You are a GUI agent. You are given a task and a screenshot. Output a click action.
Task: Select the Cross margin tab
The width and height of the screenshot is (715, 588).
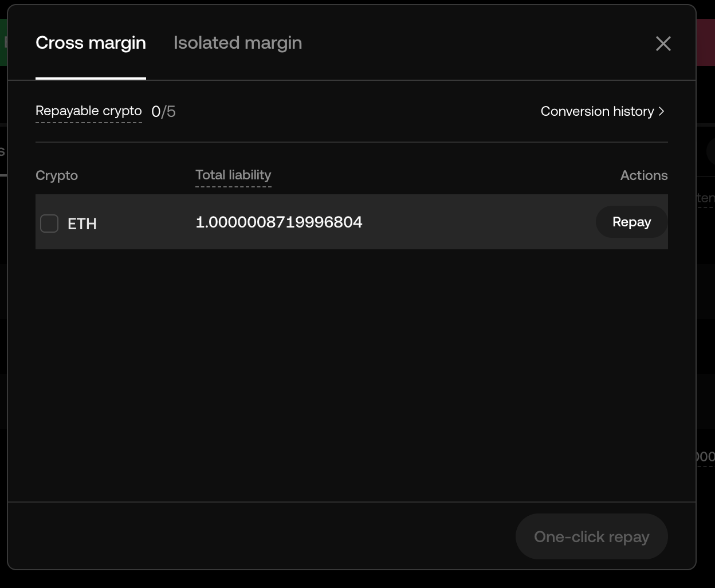(91, 42)
